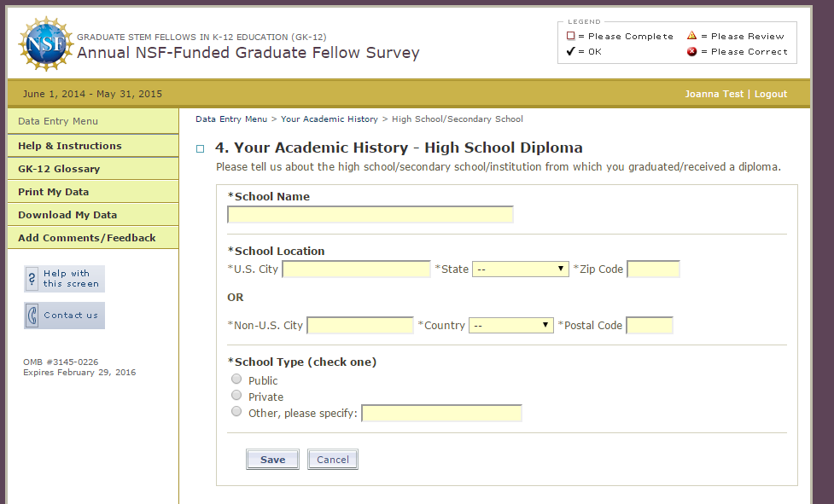Image resolution: width=834 pixels, height=504 pixels.
Task: Click the School Name text field
Action: [x=370, y=215]
